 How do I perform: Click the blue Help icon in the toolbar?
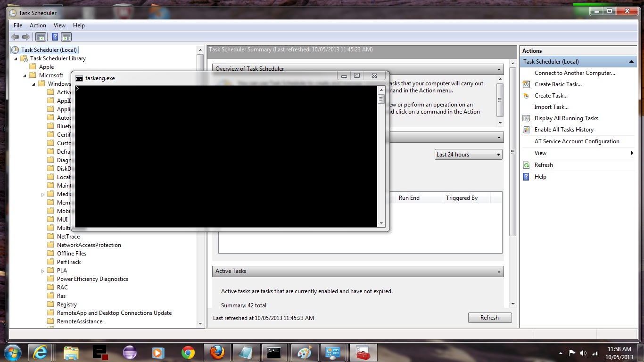55,37
